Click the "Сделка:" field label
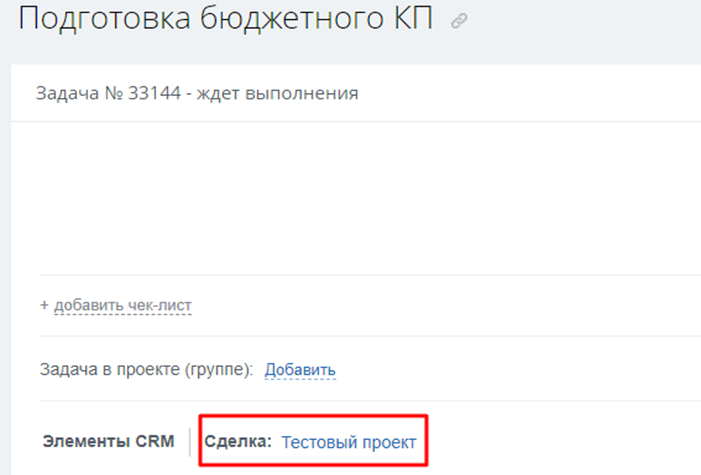 238,441
